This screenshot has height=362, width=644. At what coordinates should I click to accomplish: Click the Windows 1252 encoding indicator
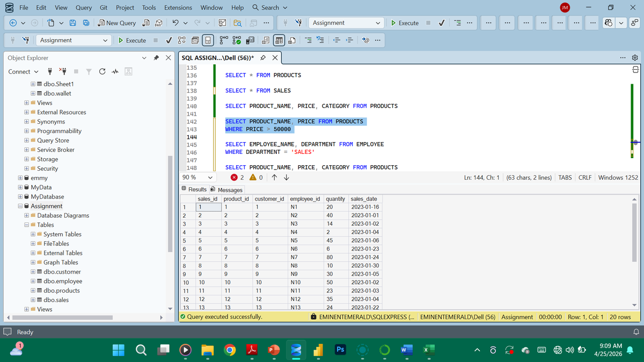point(618,178)
